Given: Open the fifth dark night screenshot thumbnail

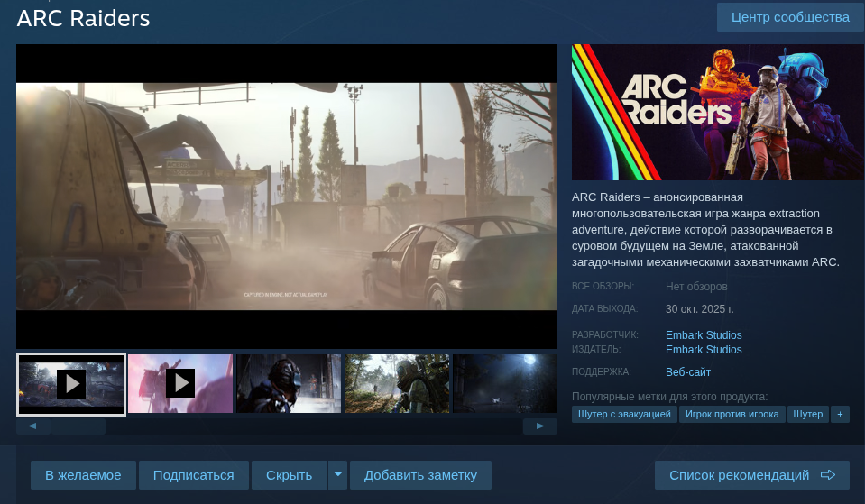Looking at the screenshot, I should [x=505, y=384].
